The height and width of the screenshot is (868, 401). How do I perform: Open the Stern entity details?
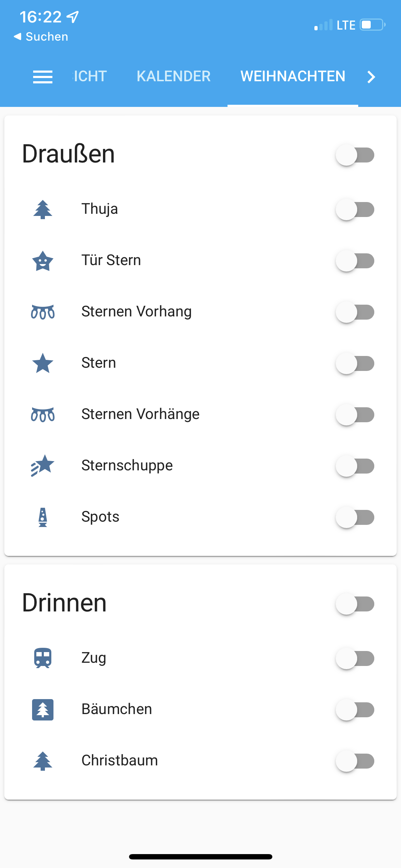99,363
